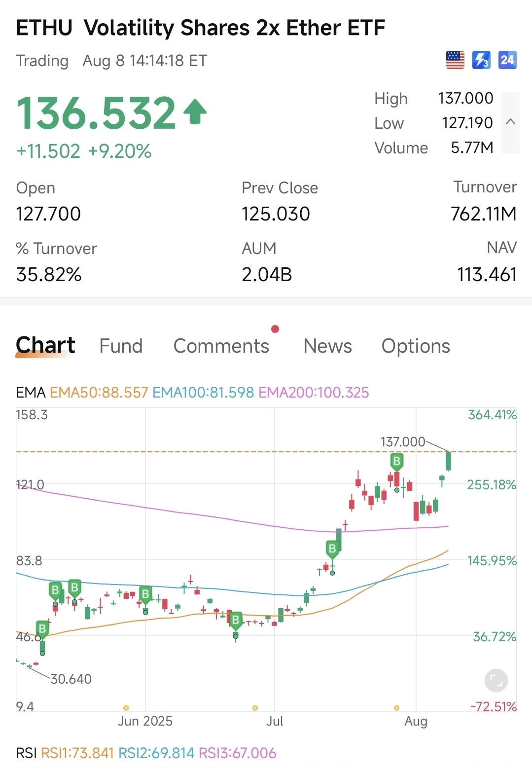Viewport: 532px width, 768px height.
Task: Tap the green up arrow beside price
Action: pyautogui.click(x=195, y=112)
